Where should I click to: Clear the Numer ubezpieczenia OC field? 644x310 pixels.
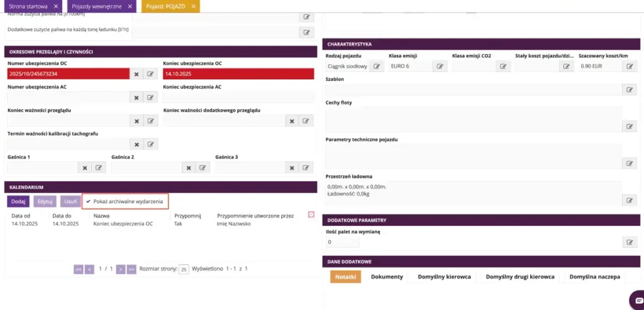coord(136,74)
